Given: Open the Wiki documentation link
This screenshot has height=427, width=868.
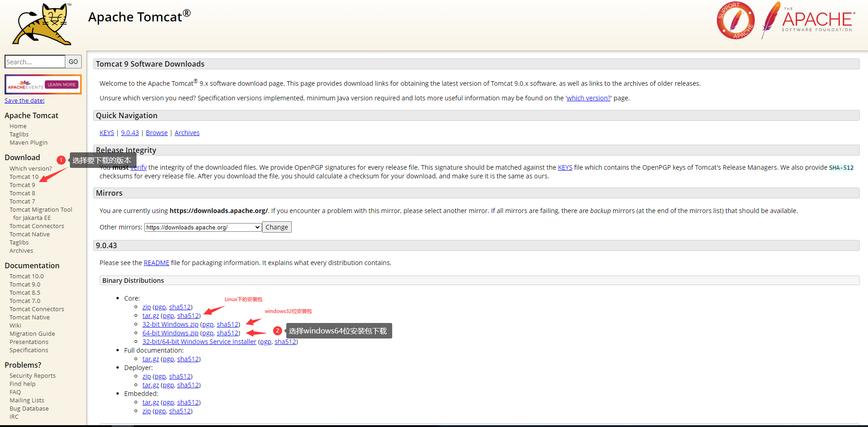Looking at the screenshot, I should point(16,326).
